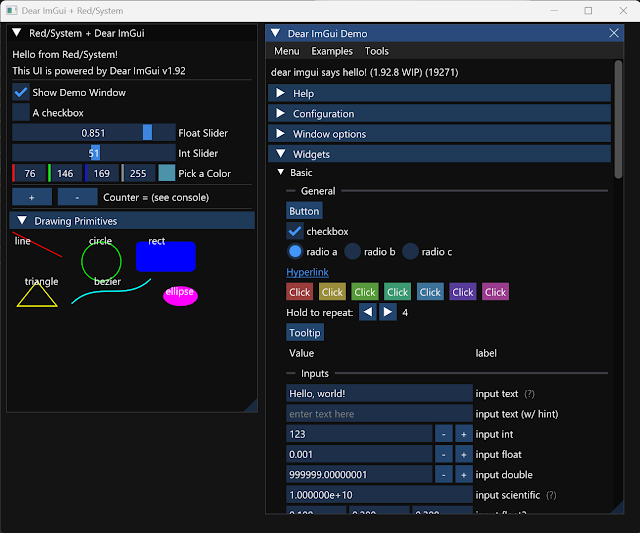Click the green channel value 146
640x533 pixels.
coord(65,173)
